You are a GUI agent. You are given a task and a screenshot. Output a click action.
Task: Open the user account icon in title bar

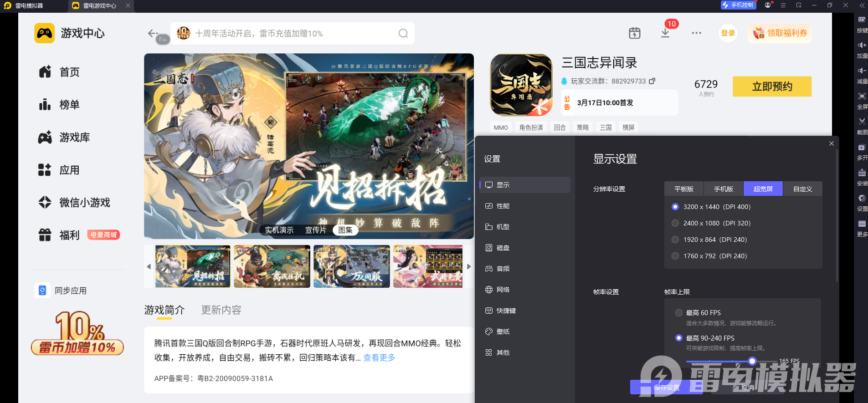(x=768, y=5)
